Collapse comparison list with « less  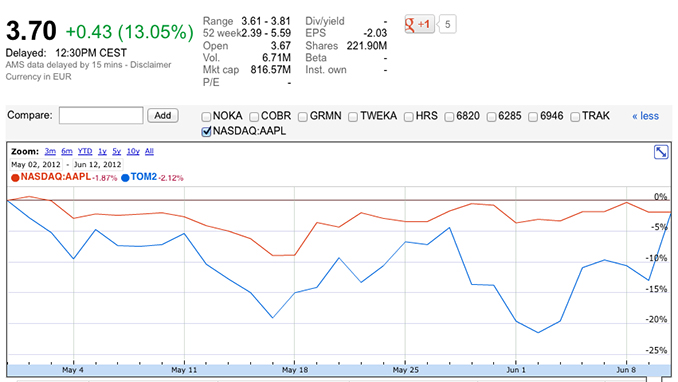click(645, 116)
